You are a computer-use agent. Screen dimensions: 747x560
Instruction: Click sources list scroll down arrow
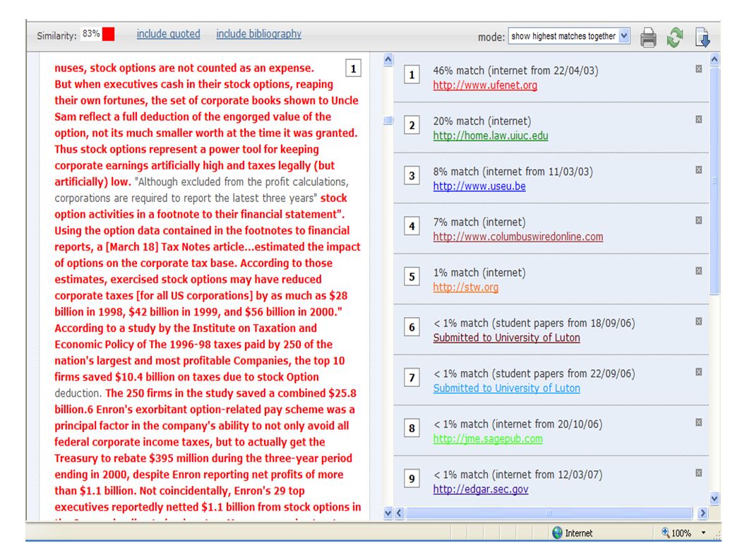click(715, 499)
